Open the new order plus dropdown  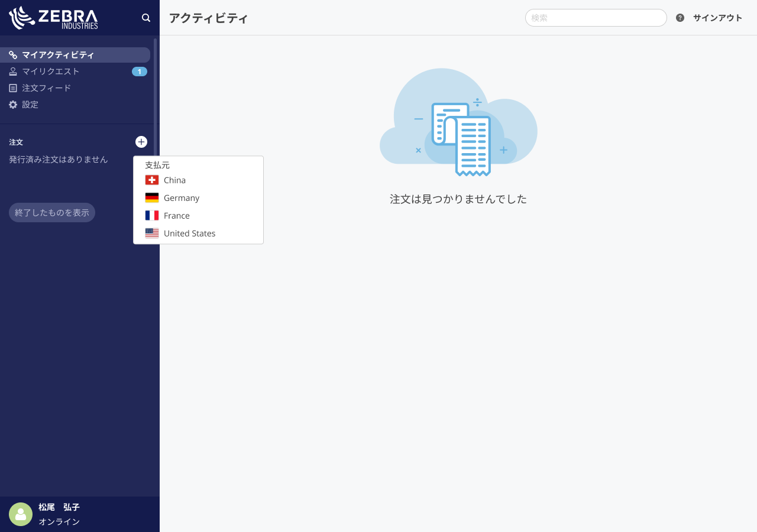pyautogui.click(x=141, y=142)
